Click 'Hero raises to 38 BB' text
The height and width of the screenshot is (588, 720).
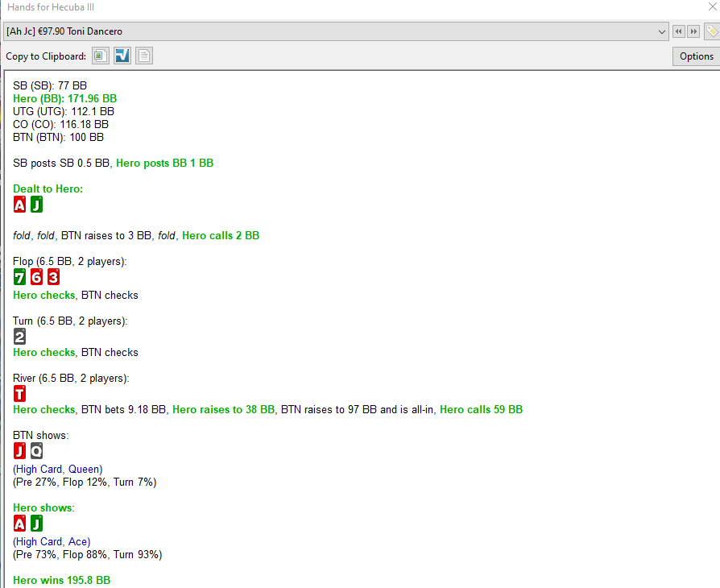[x=223, y=409]
